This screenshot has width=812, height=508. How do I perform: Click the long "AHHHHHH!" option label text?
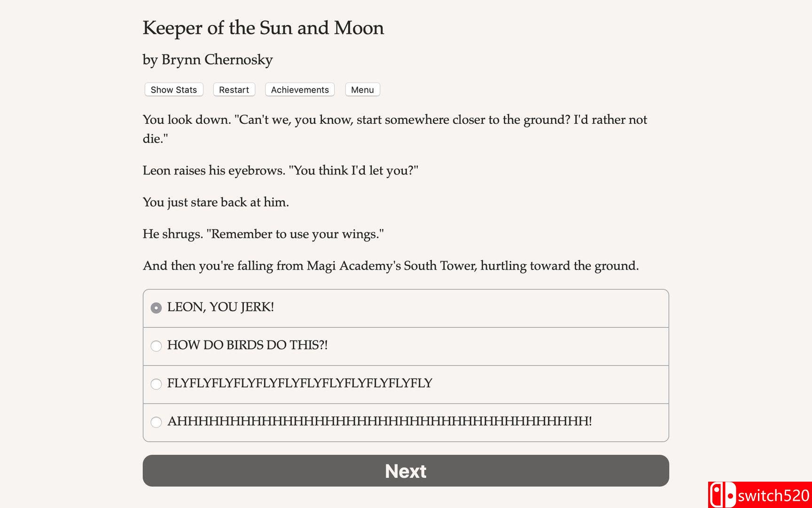tap(379, 421)
